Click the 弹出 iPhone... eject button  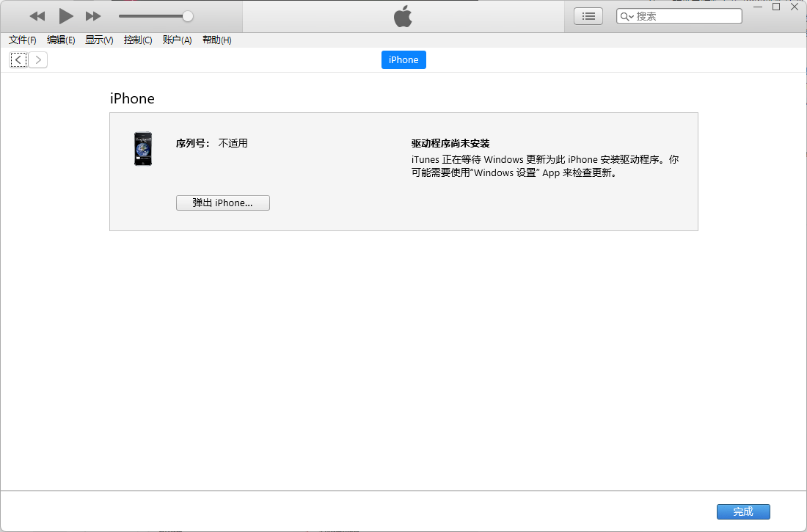[x=223, y=203]
